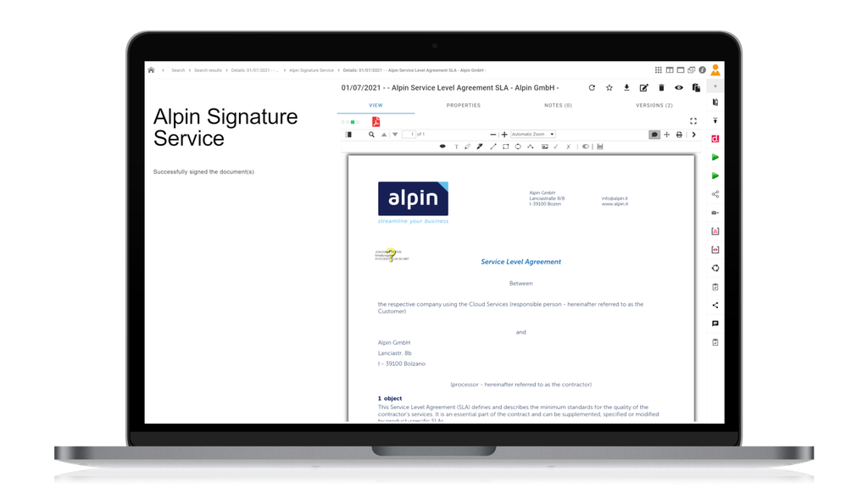Toggle the annotation visibility switch
Screen dimensions: 868x499
point(585,147)
